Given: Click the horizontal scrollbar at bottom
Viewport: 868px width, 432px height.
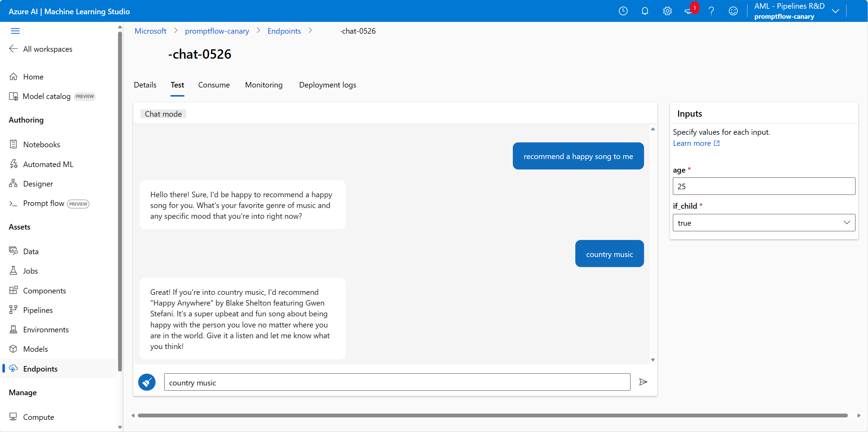Looking at the screenshot, I should coord(492,415).
